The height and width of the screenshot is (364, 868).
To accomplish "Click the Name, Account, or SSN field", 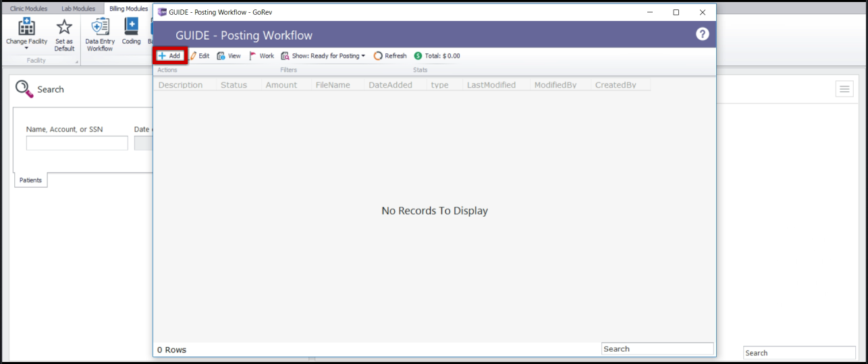I will pos(77,143).
